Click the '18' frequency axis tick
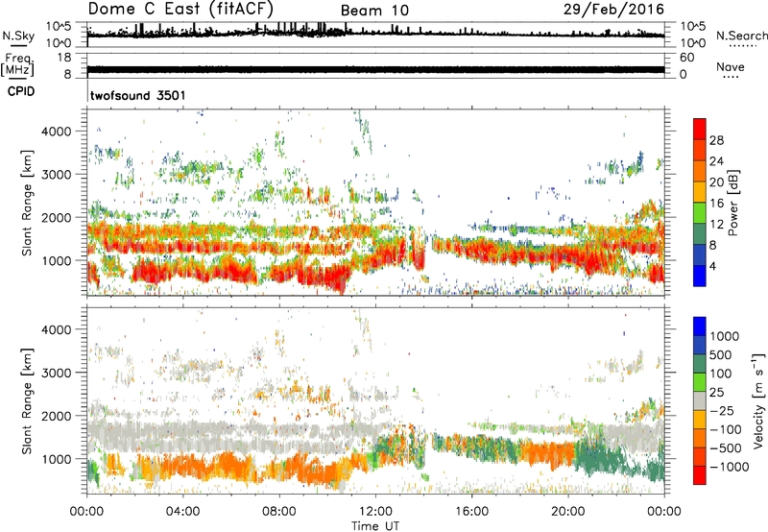 pyautogui.click(x=64, y=58)
